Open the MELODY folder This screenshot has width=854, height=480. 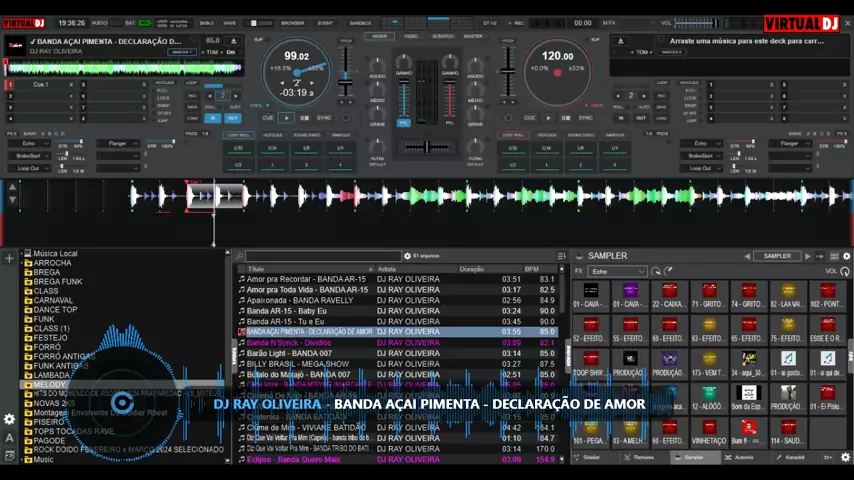pyautogui.click(x=49, y=385)
